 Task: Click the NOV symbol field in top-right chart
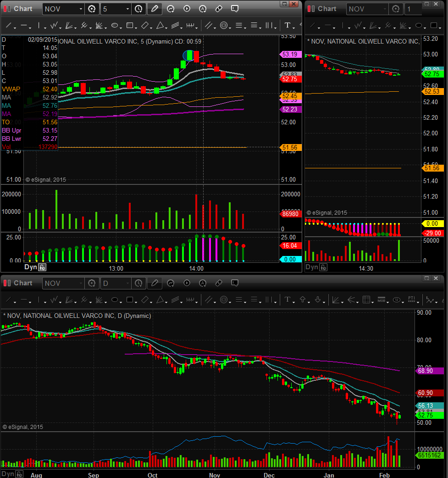(367, 9)
